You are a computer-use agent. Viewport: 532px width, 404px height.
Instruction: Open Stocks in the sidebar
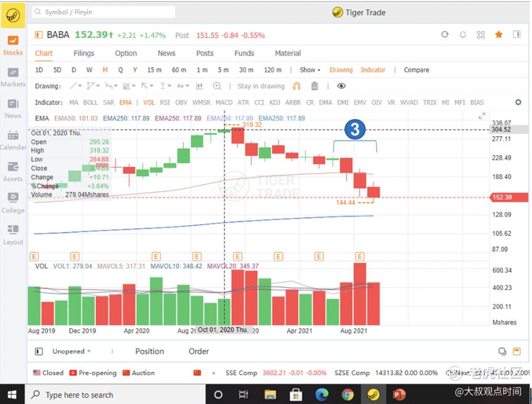click(x=13, y=46)
